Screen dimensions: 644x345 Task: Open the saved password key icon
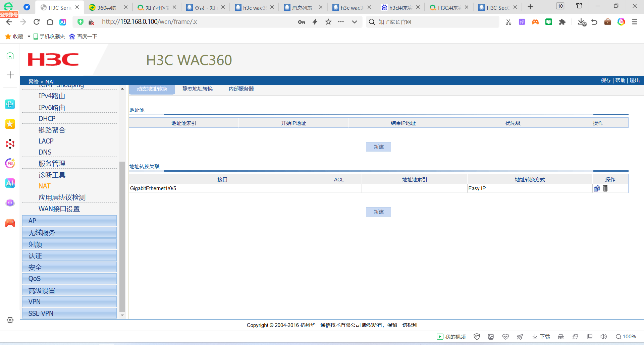[x=302, y=22]
